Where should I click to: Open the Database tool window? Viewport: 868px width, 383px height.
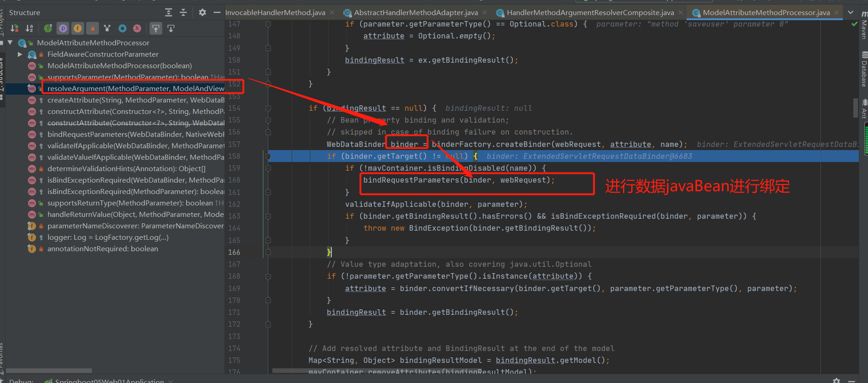point(864,70)
